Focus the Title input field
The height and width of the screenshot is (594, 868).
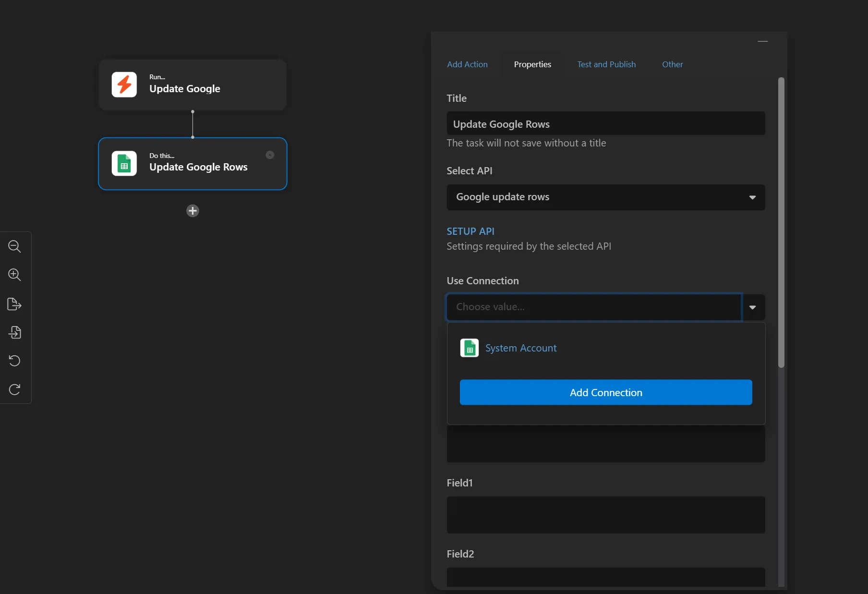[606, 124]
